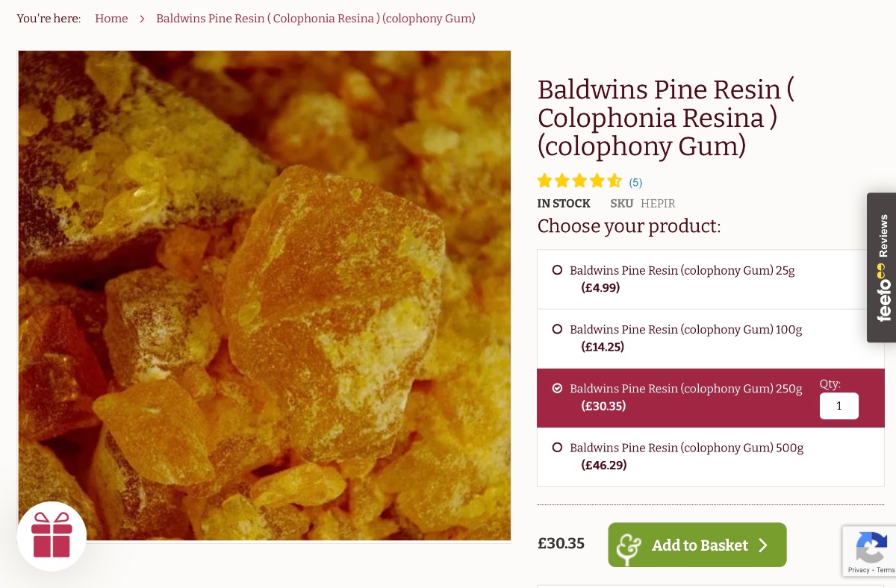Click the Add to Basket button
The width and height of the screenshot is (896, 588).
697,545
